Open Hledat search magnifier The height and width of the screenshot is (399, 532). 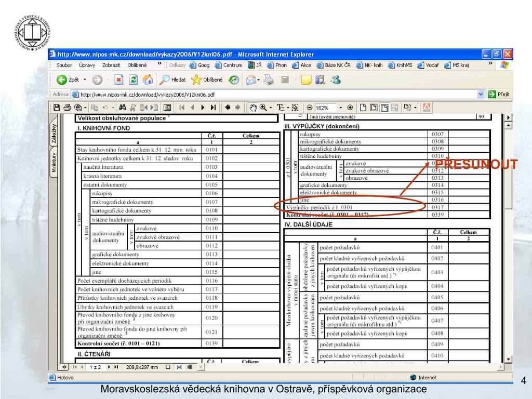[x=165, y=79]
